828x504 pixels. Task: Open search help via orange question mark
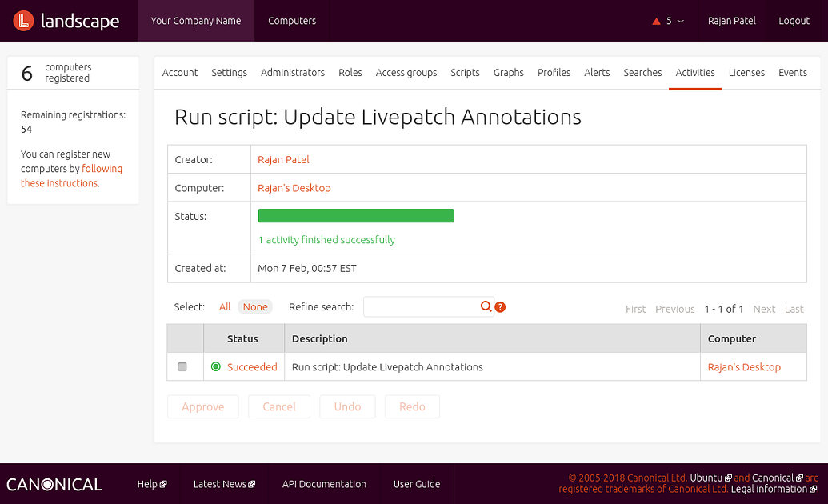coord(498,306)
